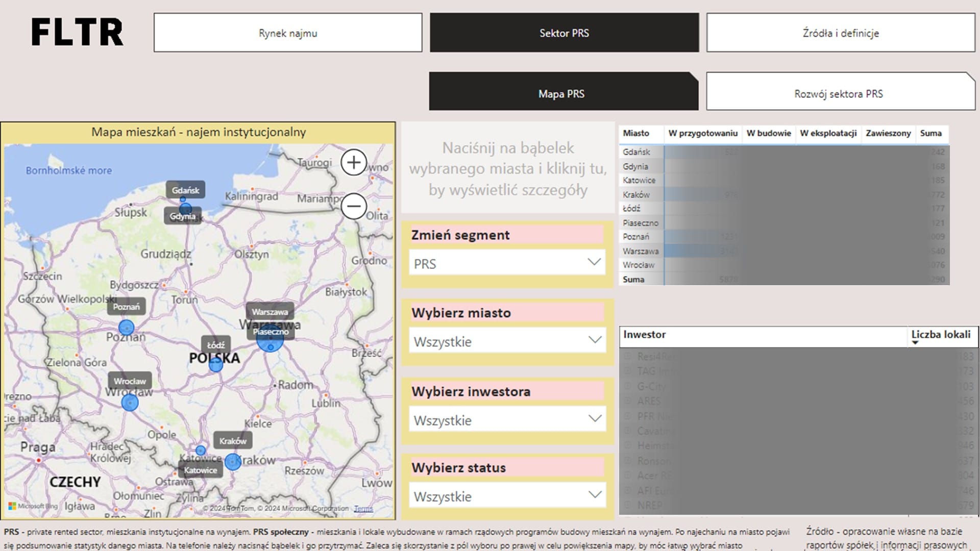
Task: Click the details prompt 'Naciśnij na bąbelek' button
Action: [508, 168]
